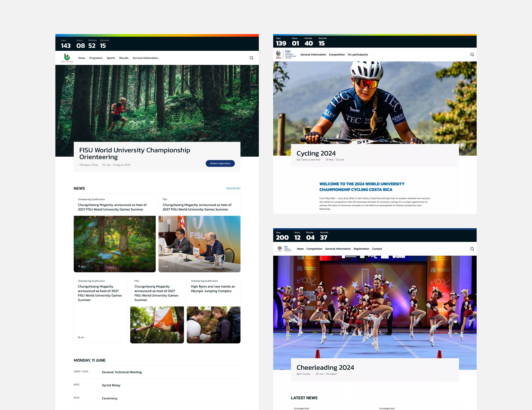Open the Programm menu item

point(96,58)
